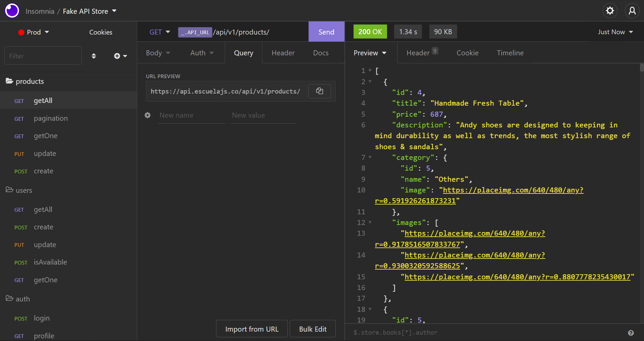Click the New name query field
Screen dimensions: 644x341
coord(191,115)
